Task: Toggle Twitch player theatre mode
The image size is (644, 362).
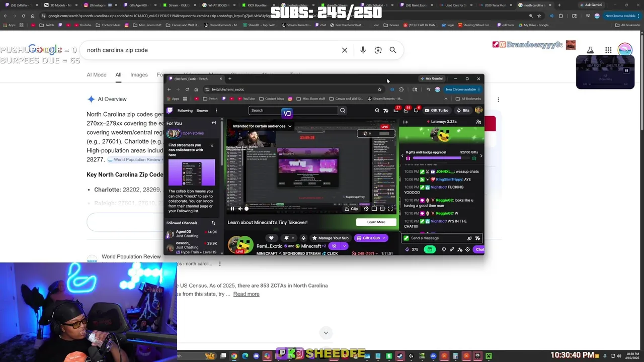Action: coord(382,209)
